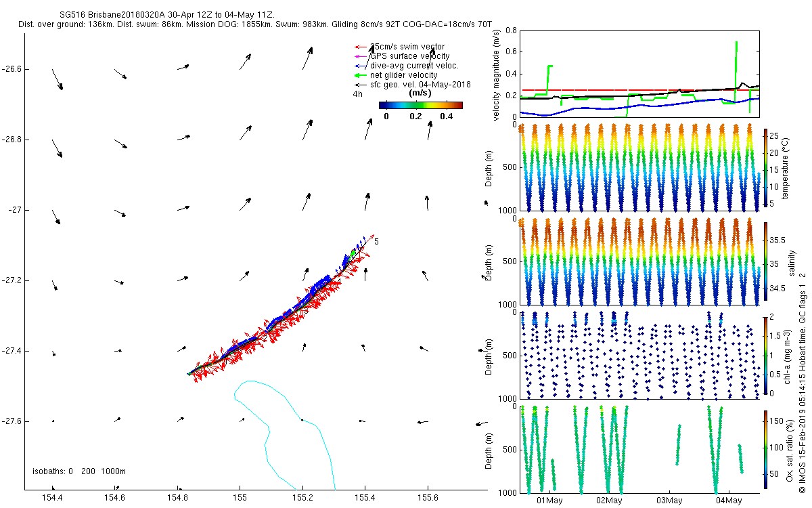Select the salinity colorbar
Screen dimensions: 812x508
pos(766,262)
